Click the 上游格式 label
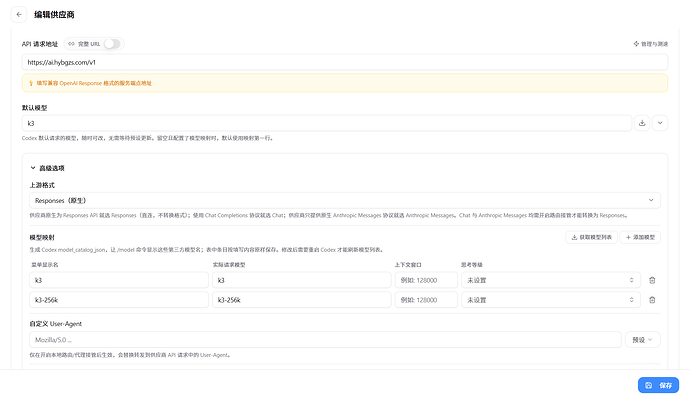 [42, 185]
